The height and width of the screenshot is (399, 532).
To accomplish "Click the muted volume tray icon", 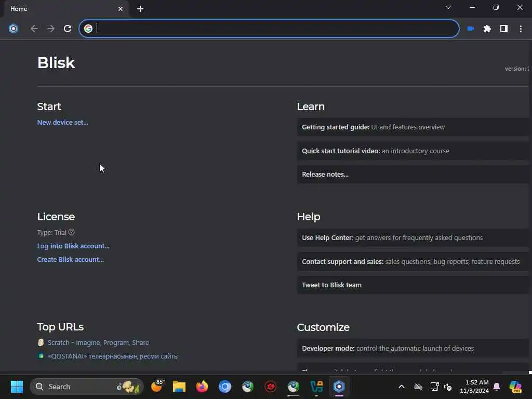I will pyautogui.click(x=448, y=387).
